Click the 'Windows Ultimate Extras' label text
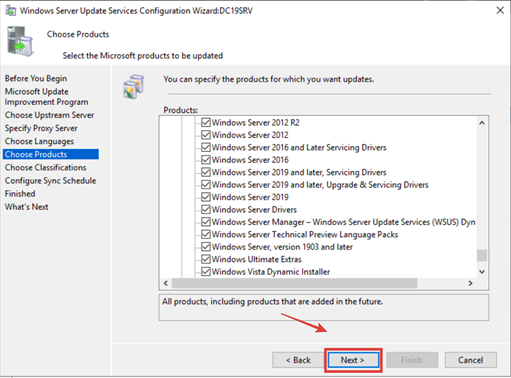This screenshot has width=511, height=378. pyautogui.click(x=257, y=259)
